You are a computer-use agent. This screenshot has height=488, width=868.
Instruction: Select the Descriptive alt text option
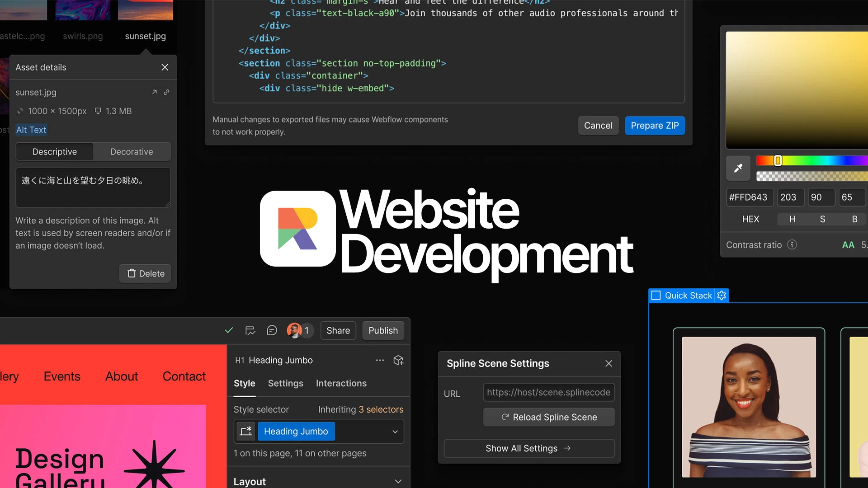54,151
